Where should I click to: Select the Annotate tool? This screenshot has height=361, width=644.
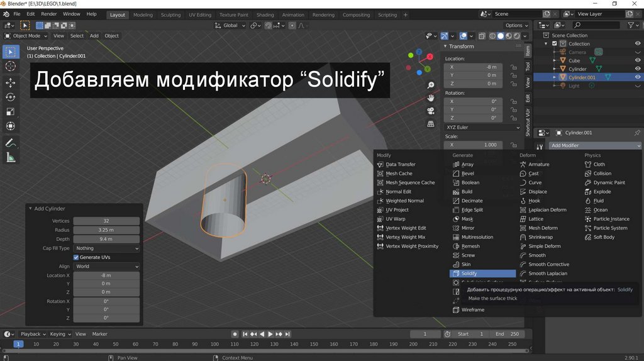click(x=11, y=143)
